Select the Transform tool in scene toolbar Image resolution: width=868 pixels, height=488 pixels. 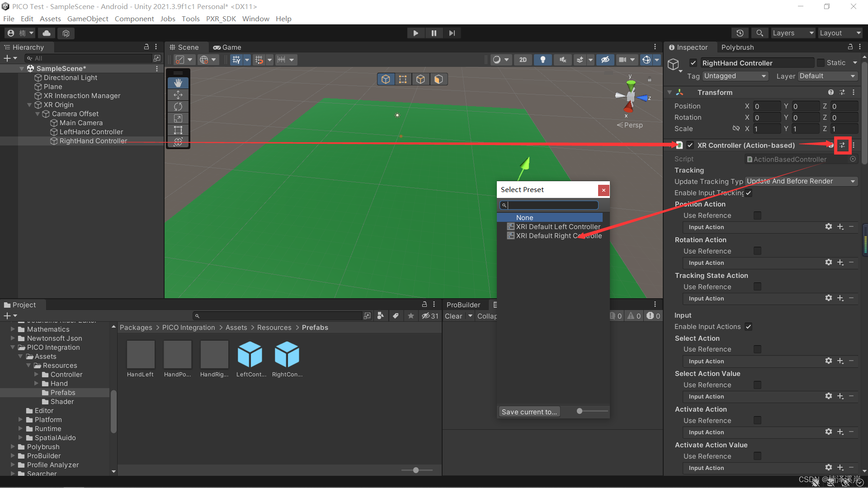click(x=178, y=142)
